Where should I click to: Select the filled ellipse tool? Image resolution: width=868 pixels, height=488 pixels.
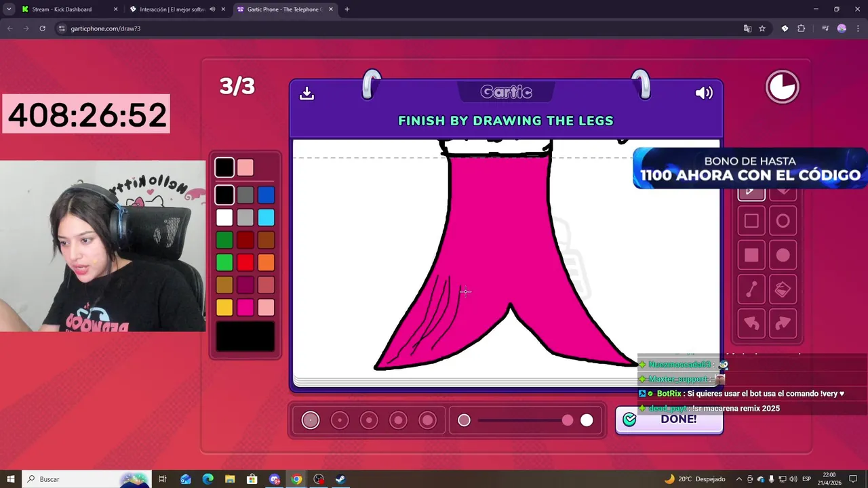783,255
